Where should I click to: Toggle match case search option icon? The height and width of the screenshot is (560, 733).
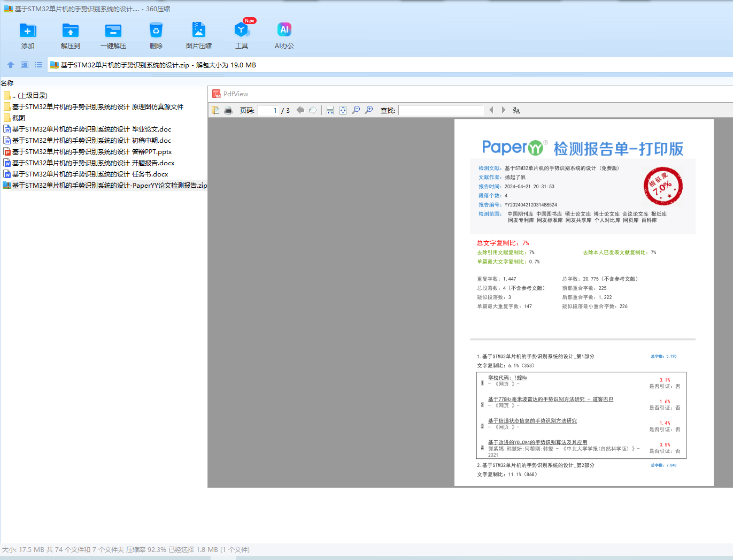pyautogui.click(x=516, y=110)
